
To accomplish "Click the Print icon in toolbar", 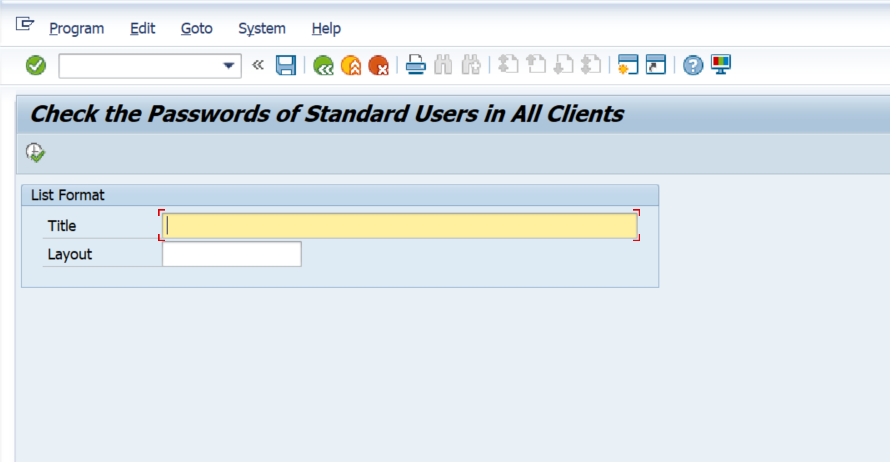I will pos(416,66).
